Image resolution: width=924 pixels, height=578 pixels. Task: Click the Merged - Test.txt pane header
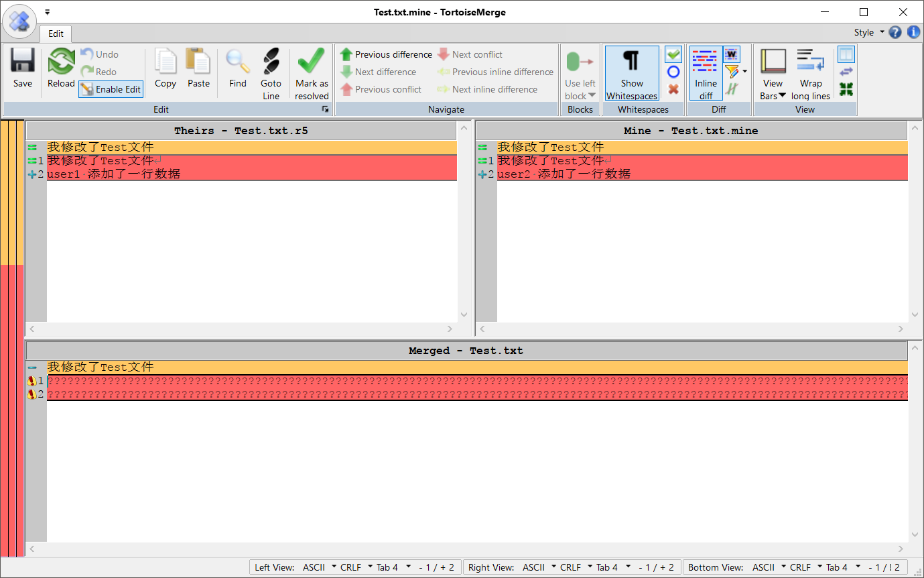coord(466,351)
